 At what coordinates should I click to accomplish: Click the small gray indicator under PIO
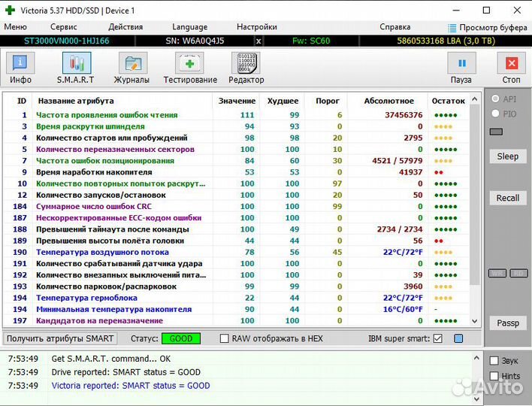click(x=496, y=132)
